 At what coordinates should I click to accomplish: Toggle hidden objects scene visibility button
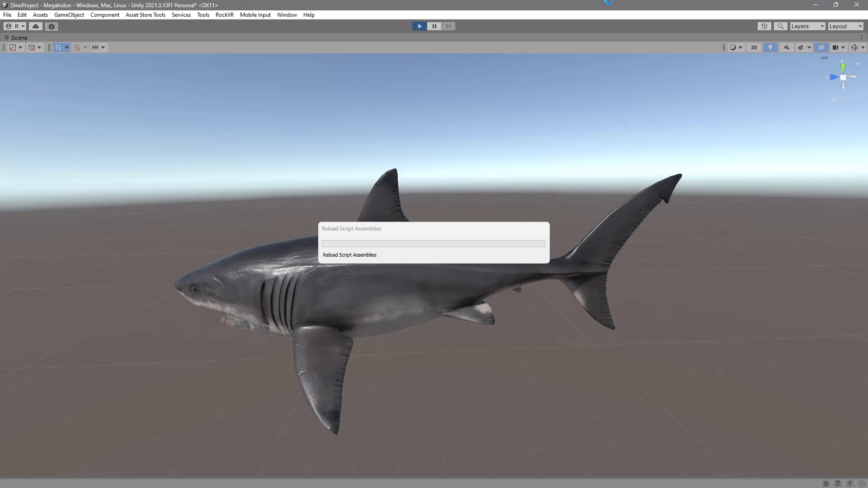coord(821,47)
